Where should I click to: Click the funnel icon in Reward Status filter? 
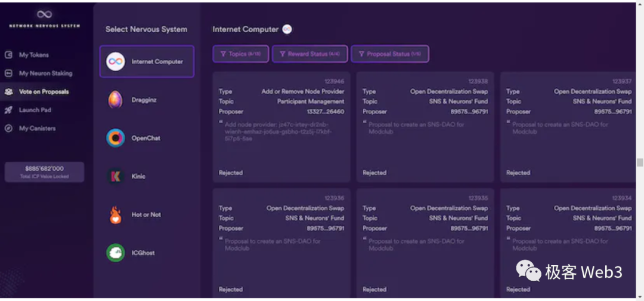tap(282, 54)
